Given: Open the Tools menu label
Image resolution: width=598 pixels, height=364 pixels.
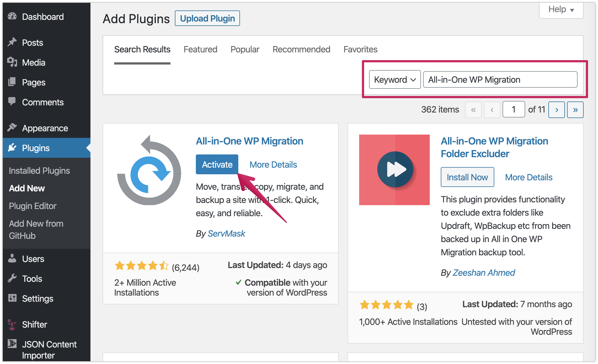Looking at the screenshot, I should [32, 279].
